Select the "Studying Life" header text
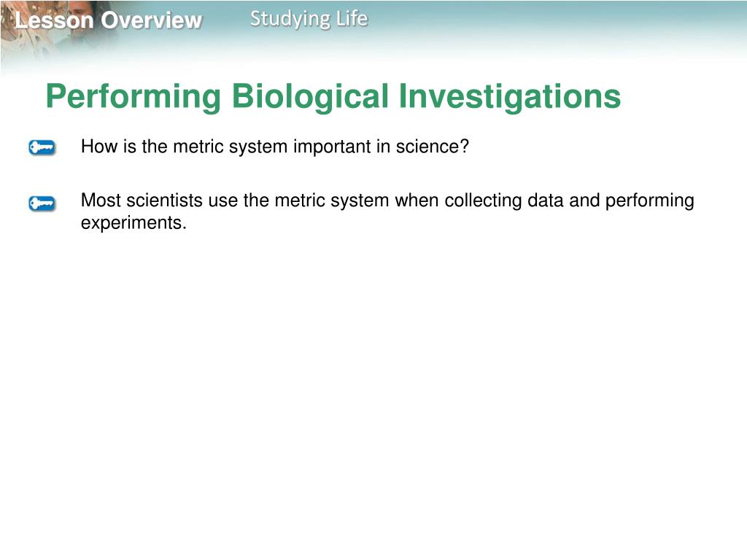 pyautogui.click(x=309, y=19)
